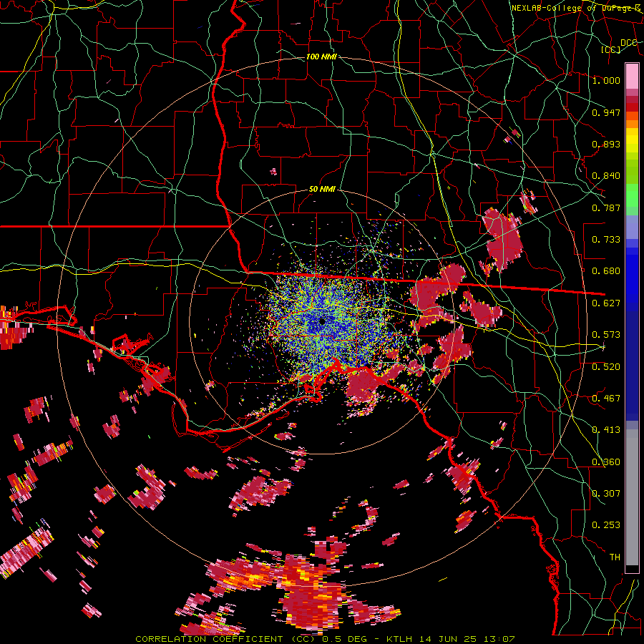Click the 0.627 scale label
644x644 pixels.
(x=606, y=303)
